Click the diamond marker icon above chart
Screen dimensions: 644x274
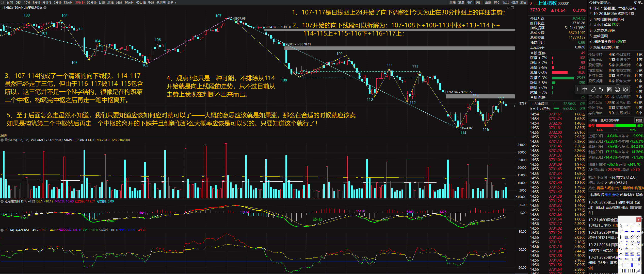coord(508,8)
